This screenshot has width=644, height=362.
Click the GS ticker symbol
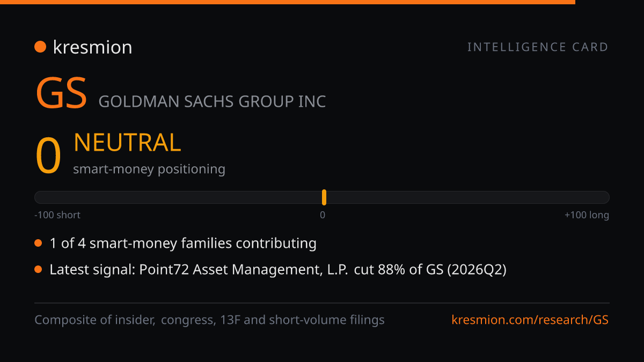[61, 93]
